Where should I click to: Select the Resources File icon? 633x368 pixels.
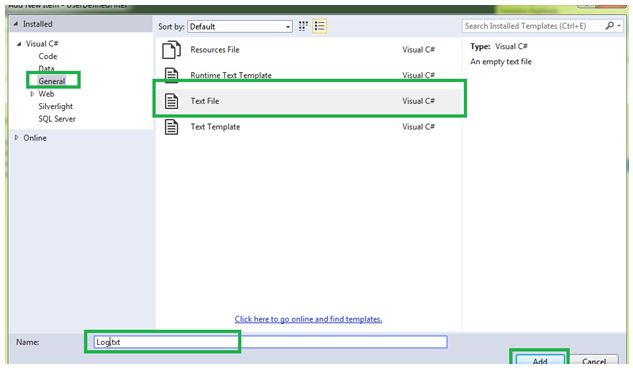[172, 50]
